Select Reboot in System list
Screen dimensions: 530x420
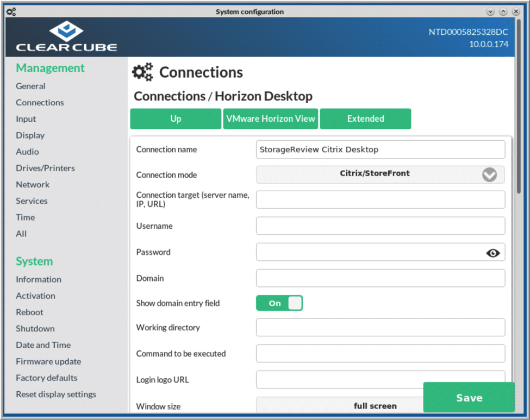[29, 312]
